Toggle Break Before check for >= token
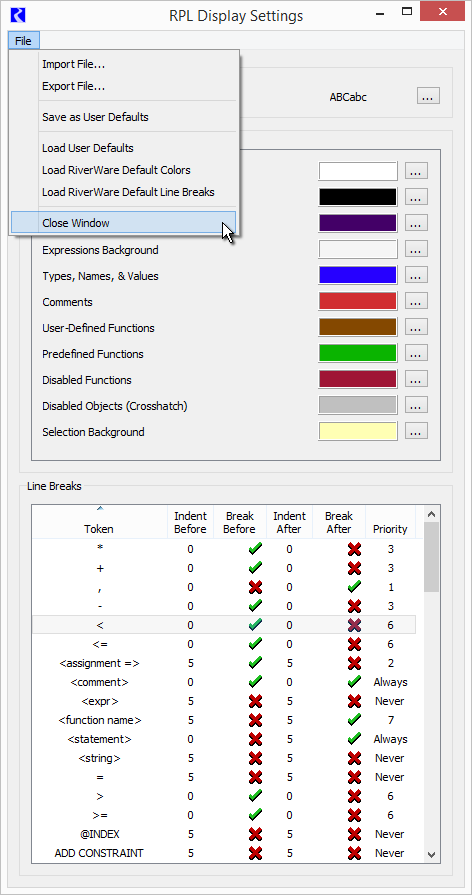 pos(255,815)
